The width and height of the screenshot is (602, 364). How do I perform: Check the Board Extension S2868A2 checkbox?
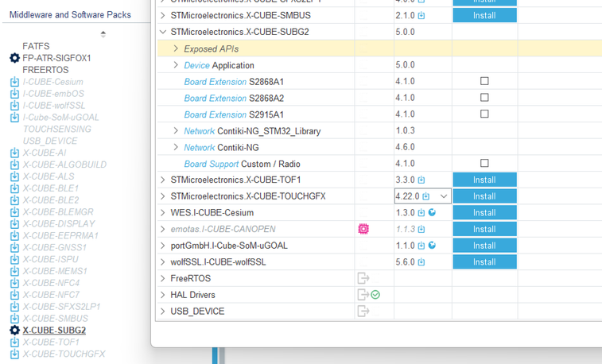click(484, 98)
